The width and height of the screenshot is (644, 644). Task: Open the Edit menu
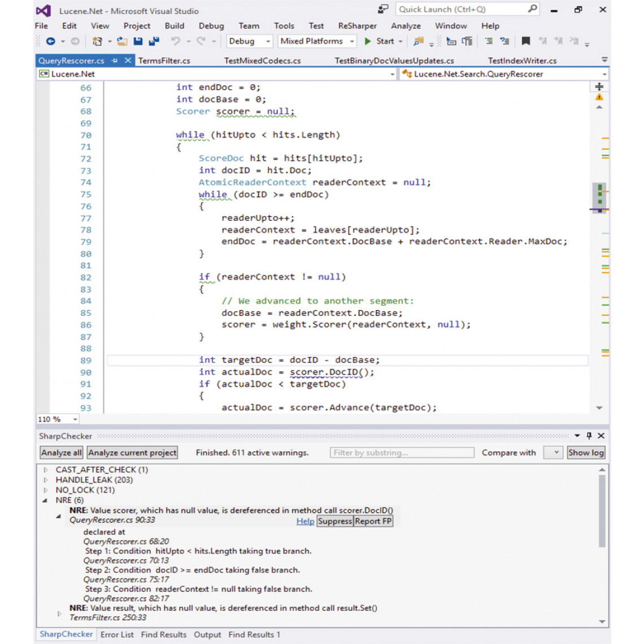coord(69,26)
